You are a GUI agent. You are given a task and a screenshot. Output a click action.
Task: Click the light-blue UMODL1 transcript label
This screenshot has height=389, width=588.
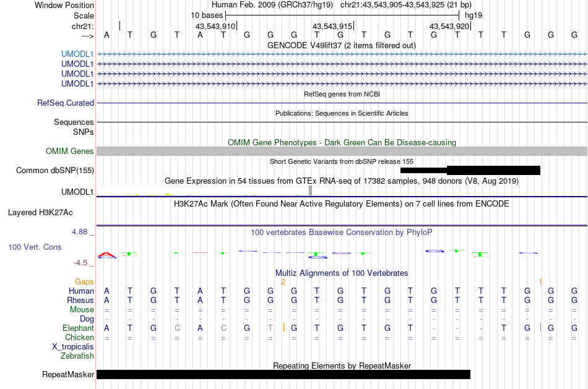77,54
